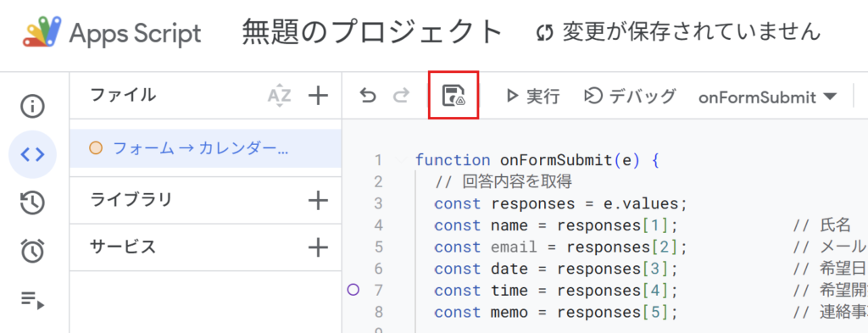This screenshot has height=333, width=868.
Task: Open project history in the sidebar
Action: pyautogui.click(x=32, y=203)
